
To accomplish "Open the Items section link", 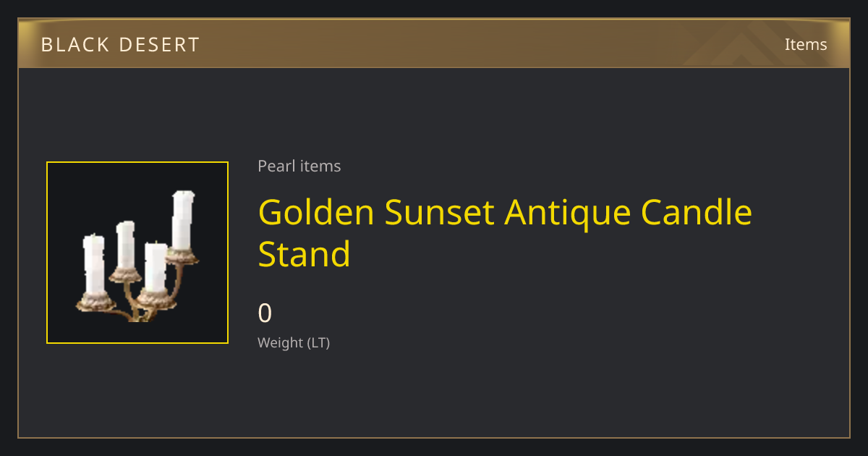I will [806, 44].
